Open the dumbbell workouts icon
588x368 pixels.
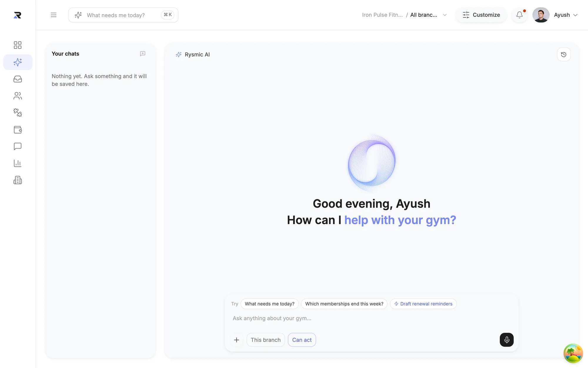point(18,112)
